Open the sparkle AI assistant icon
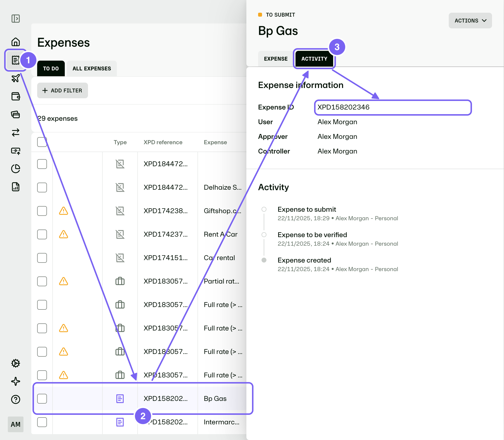Image resolution: width=504 pixels, height=440 pixels. (15, 381)
